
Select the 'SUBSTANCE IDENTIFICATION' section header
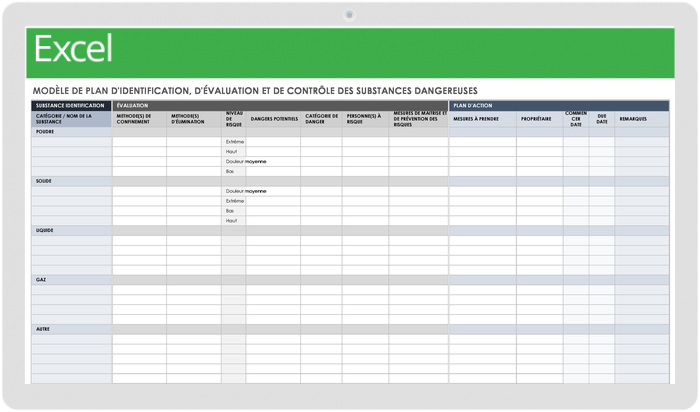pos(71,106)
